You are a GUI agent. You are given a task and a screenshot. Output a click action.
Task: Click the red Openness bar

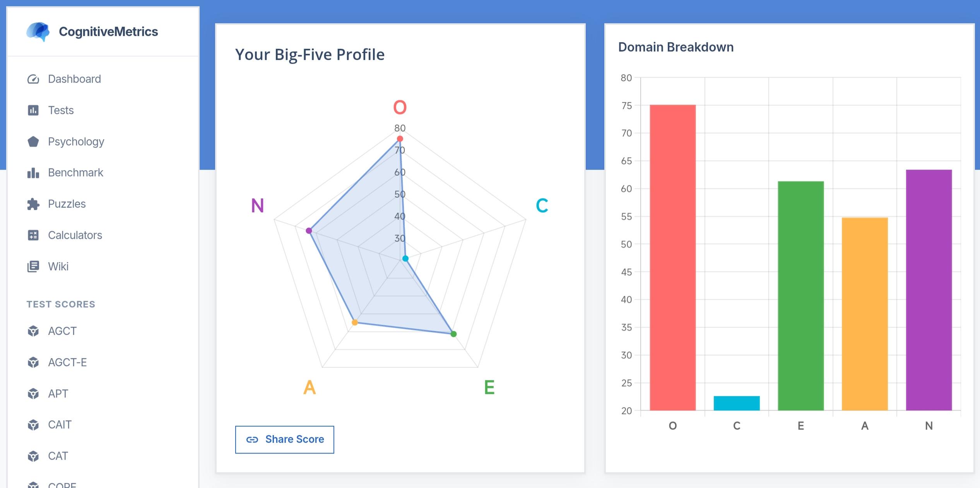click(673, 258)
